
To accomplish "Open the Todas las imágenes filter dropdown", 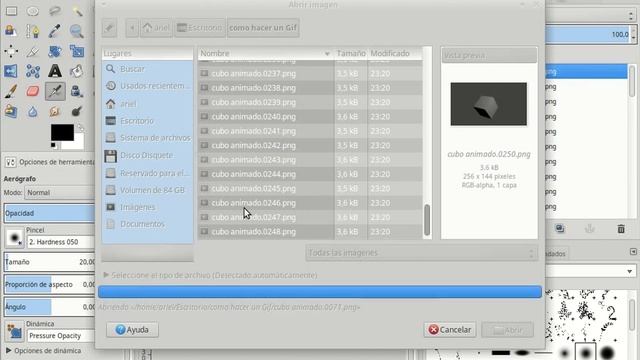I will pos(421,253).
